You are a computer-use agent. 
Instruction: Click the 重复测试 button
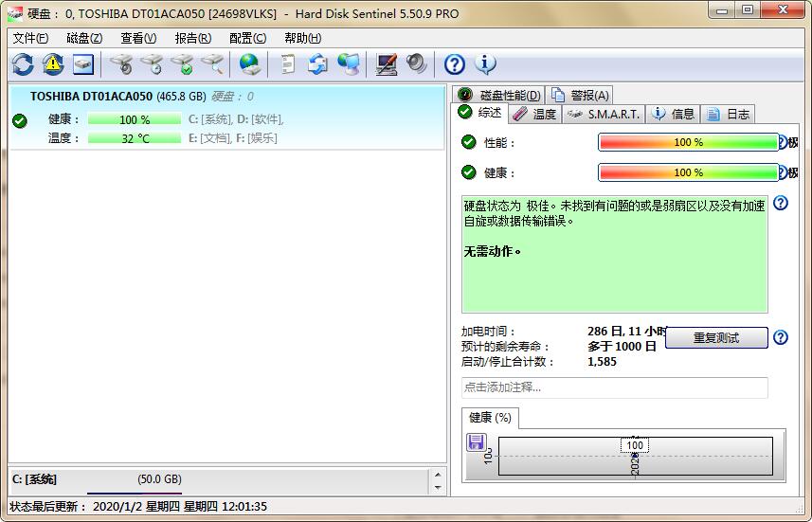[716, 337]
